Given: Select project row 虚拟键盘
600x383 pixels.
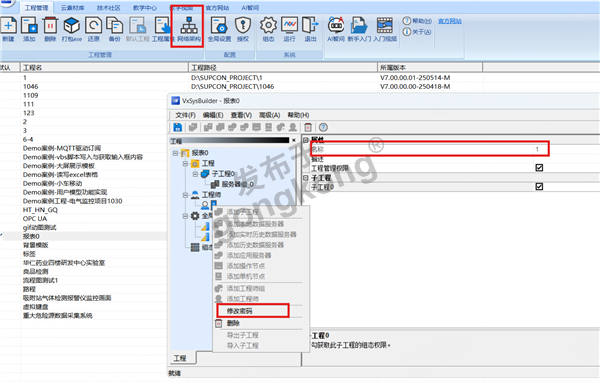Looking at the screenshot, I should [x=36, y=306].
